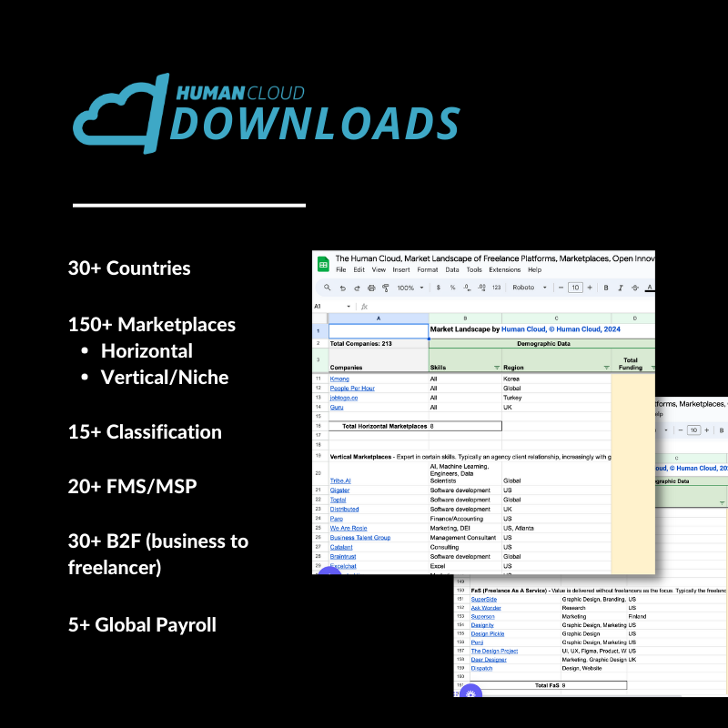Click the purple gear button in back spreadsheet
This screenshot has height=728, width=728.
470,692
